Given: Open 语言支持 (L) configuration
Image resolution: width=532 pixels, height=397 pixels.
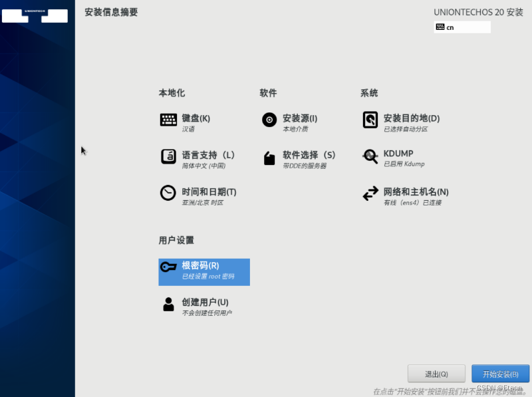Looking at the screenshot, I should (x=204, y=159).
